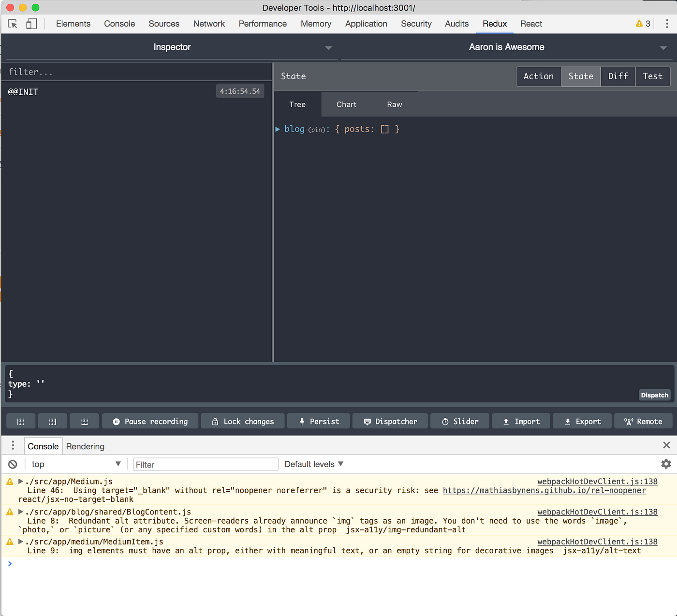The image size is (677, 616).
Task: Open the Slider control in Redux DevTools
Action: click(459, 421)
